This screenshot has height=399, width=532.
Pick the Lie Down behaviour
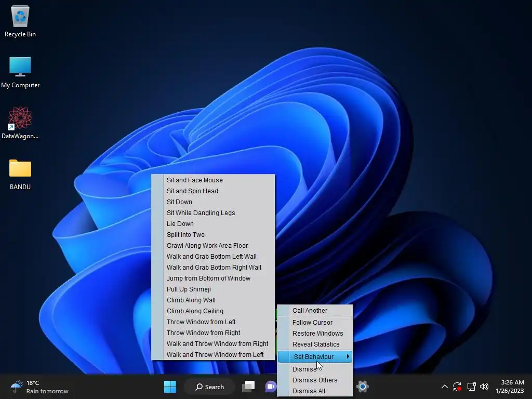(x=213, y=223)
